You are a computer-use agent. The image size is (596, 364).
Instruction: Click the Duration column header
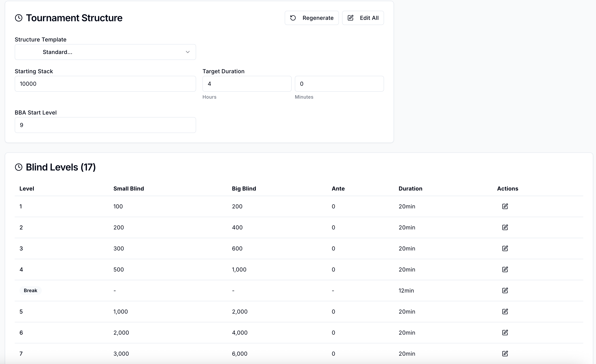pyautogui.click(x=410, y=189)
